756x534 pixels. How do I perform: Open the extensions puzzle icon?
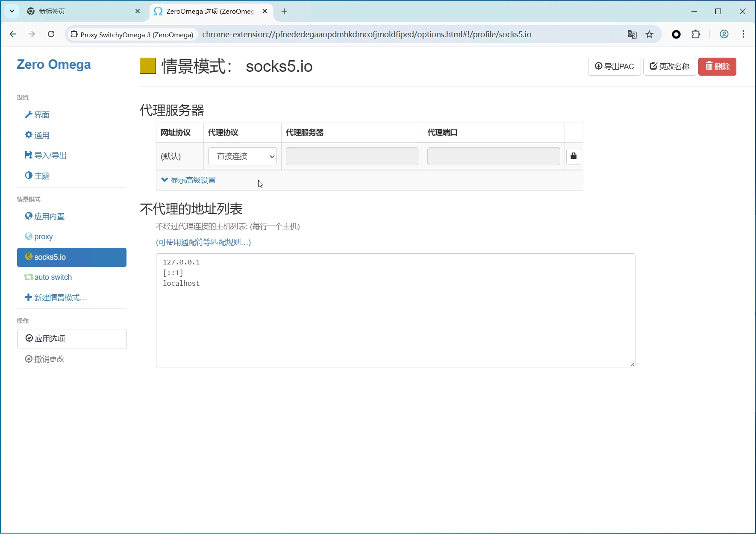696,34
